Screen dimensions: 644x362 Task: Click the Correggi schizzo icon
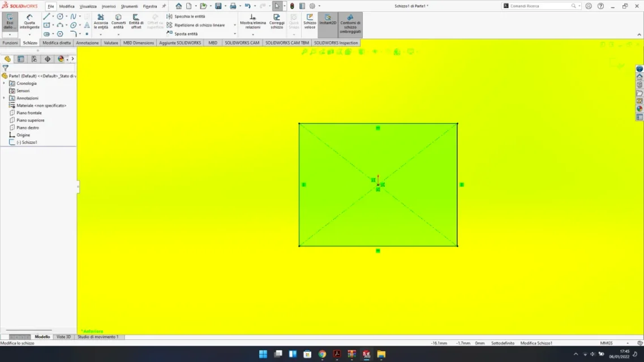click(x=277, y=21)
